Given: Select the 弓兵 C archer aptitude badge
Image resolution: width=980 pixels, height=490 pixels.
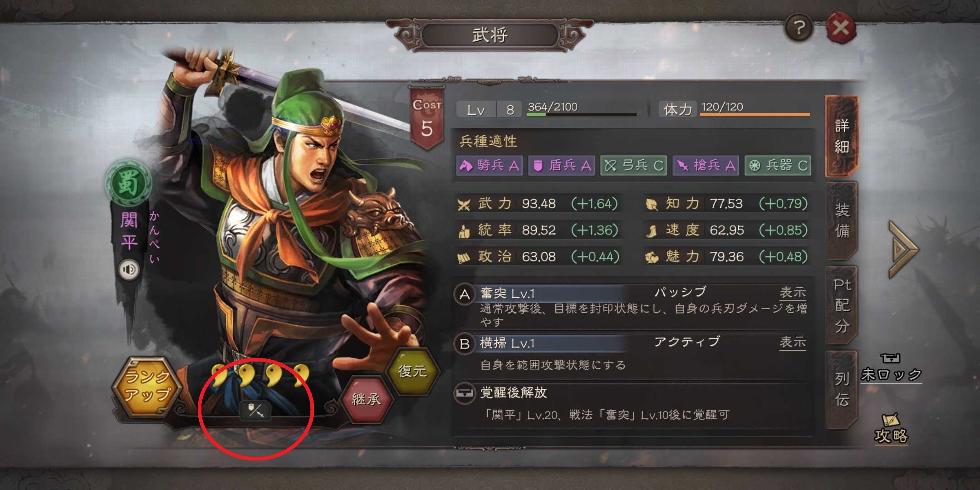Looking at the screenshot, I should 634,166.
